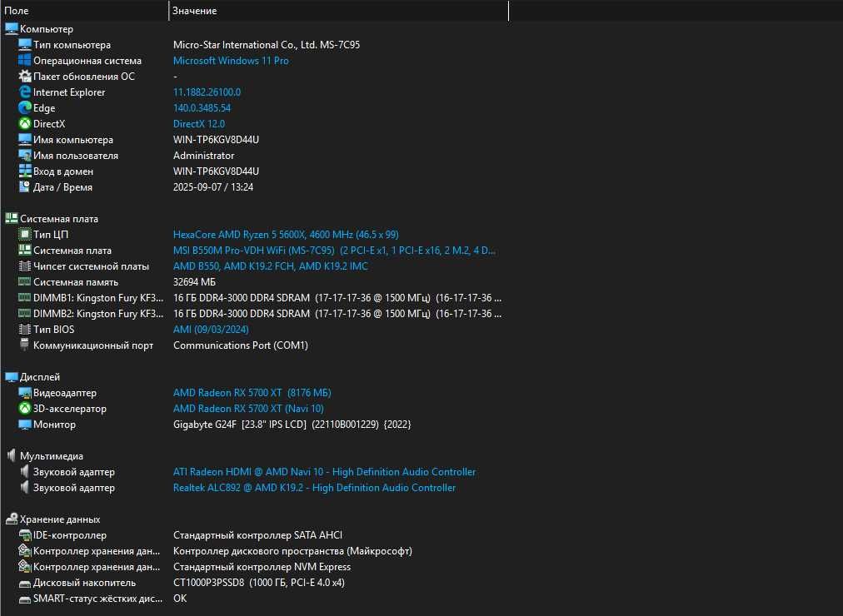Click the Поле column header
Screen dimensions: 843x616
84,11
